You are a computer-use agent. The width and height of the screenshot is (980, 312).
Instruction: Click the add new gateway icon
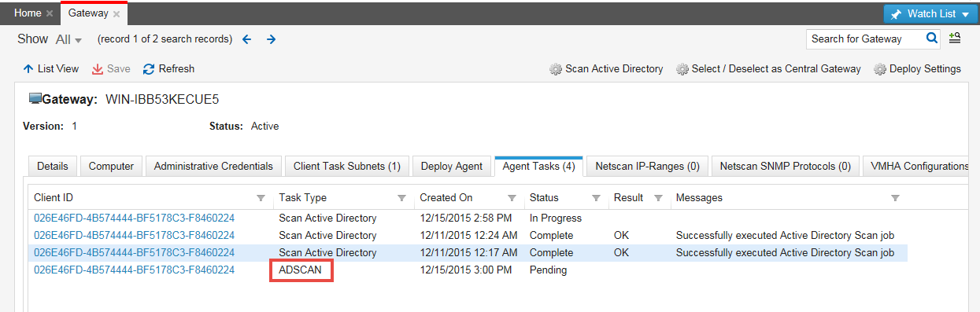954,38
